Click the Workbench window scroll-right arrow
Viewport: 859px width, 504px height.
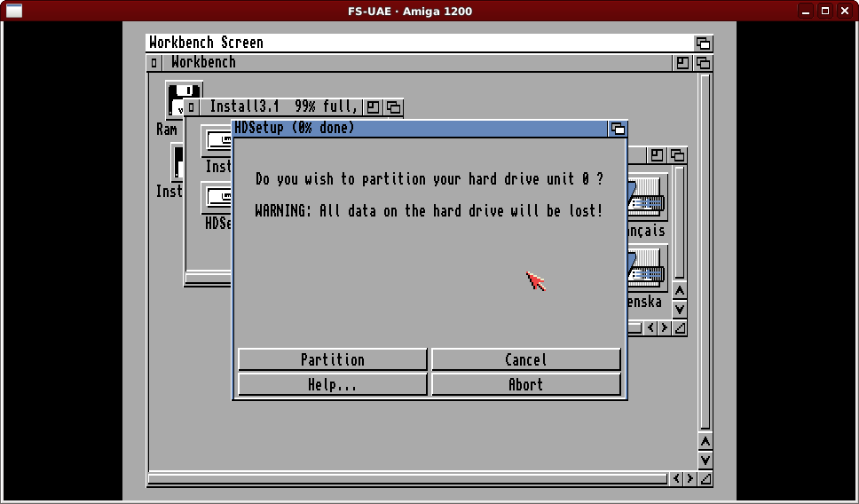[690, 479]
